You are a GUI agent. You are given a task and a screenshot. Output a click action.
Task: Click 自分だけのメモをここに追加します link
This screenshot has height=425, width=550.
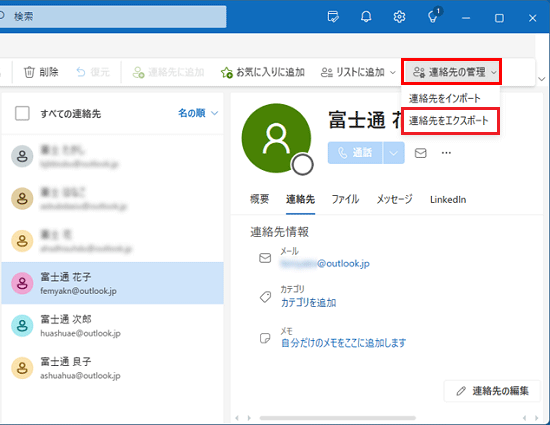(343, 343)
